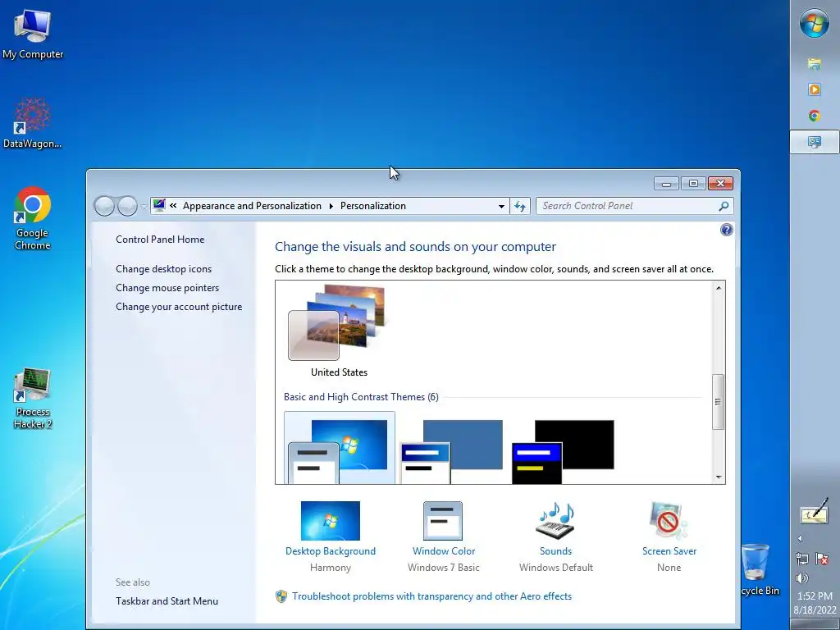Show hidden tray icons arrow
The width and height of the screenshot is (840, 630).
(800, 538)
